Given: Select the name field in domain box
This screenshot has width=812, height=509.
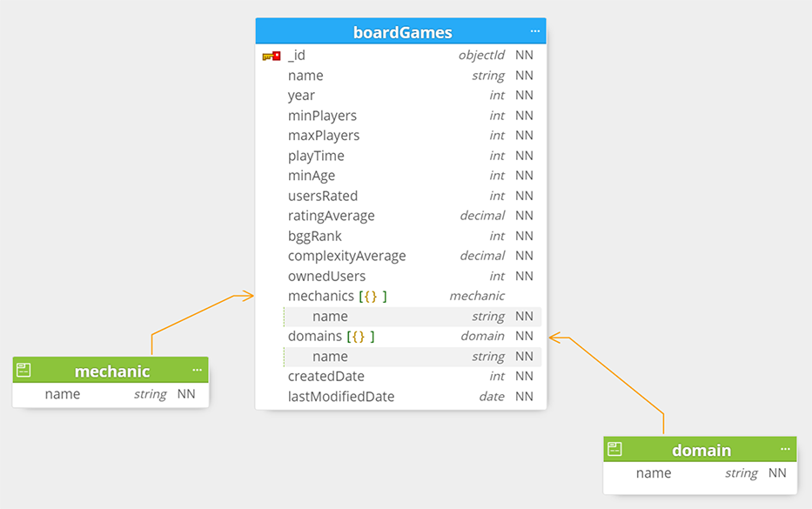Looking at the screenshot, I should pos(700,473).
